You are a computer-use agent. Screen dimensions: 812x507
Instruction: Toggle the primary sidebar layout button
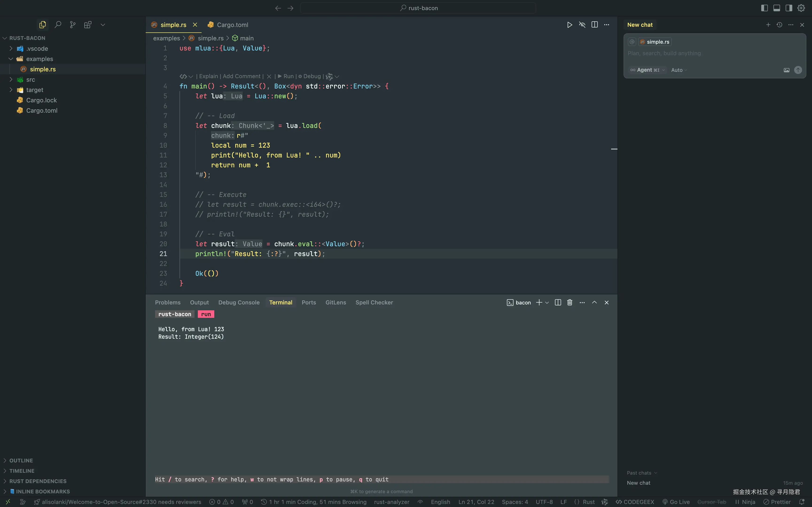point(764,8)
